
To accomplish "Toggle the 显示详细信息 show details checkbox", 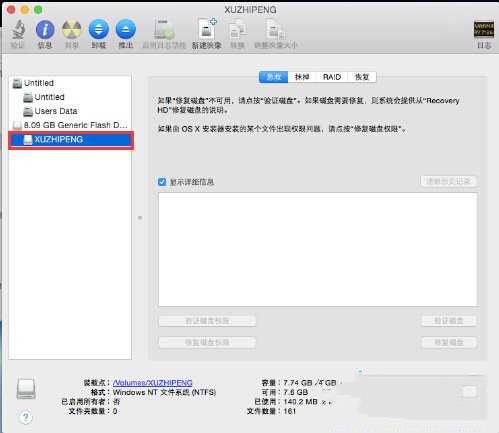I will tap(162, 182).
